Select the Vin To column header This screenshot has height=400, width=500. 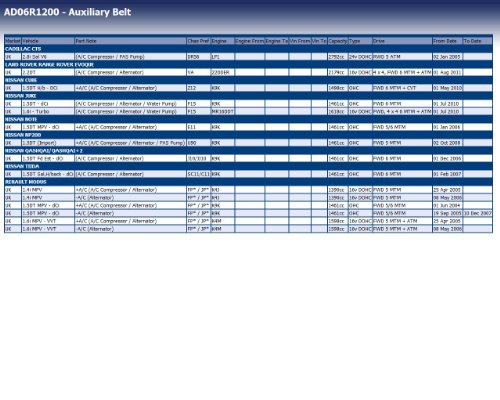pos(319,41)
